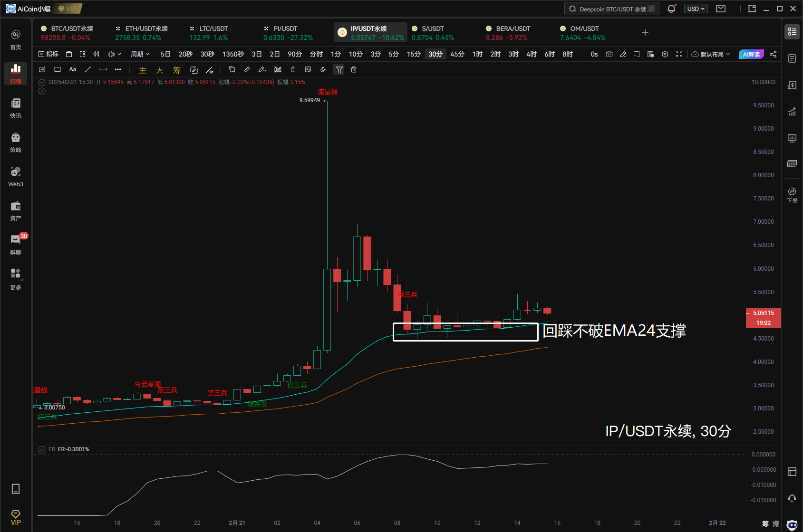This screenshot has width=803, height=532.
Task: Expand more drawing tools ellipsis
Action: pos(118,69)
